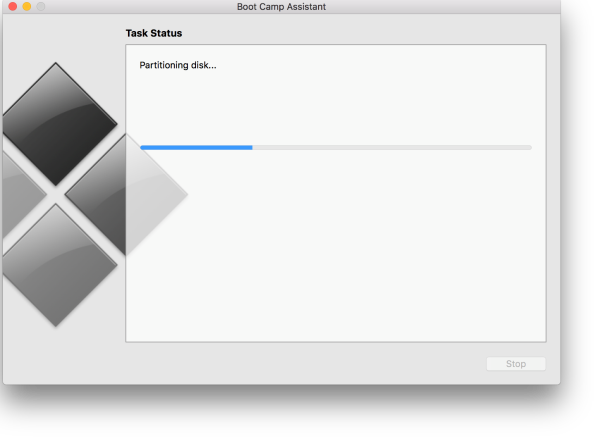Click the disabled gray zoom button
The width and height of the screenshot is (600, 441).
pos(41,7)
